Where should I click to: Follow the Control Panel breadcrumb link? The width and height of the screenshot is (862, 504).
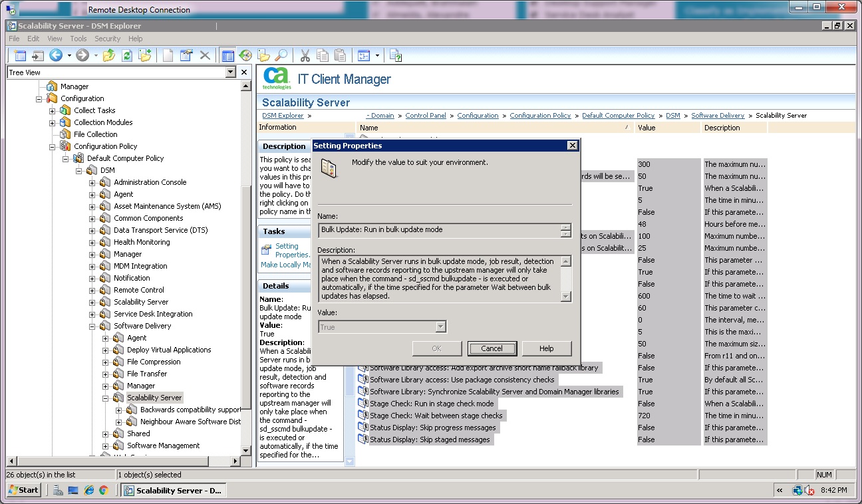click(x=425, y=115)
